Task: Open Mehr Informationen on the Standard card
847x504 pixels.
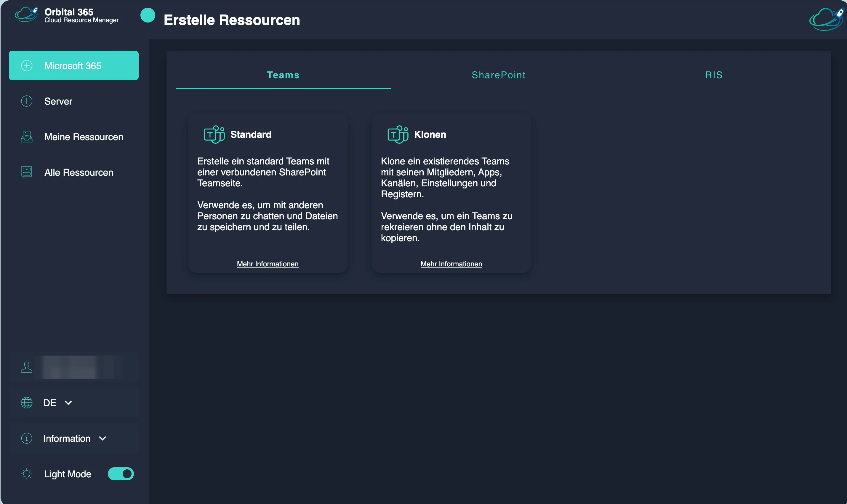Action: point(268,264)
